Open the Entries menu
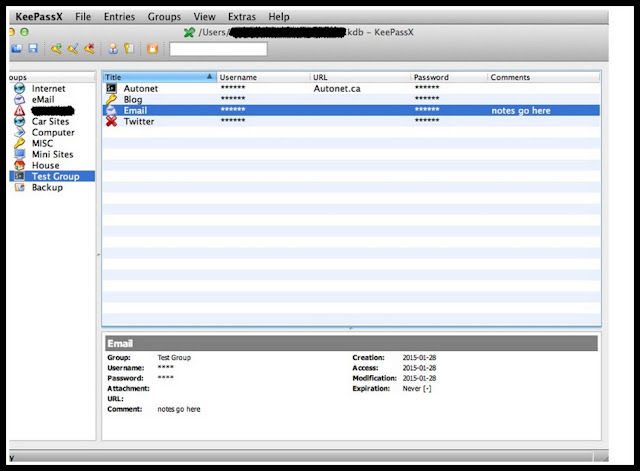 (x=119, y=17)
